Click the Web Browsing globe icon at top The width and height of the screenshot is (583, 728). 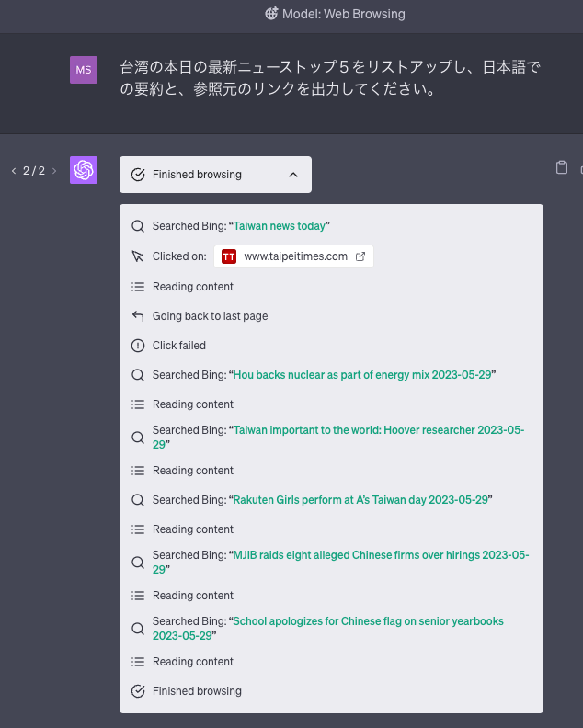271,14
